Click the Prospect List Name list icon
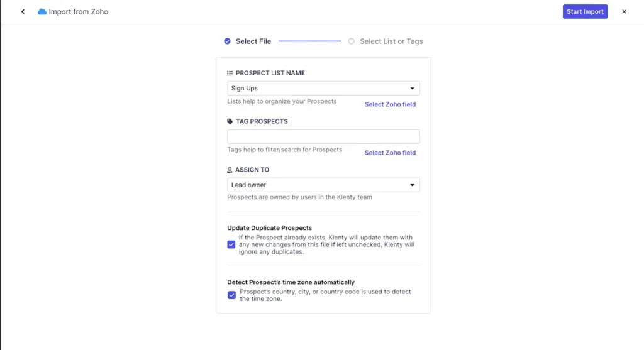The height and width of the screenshot is (350, 644). [230, 74]
